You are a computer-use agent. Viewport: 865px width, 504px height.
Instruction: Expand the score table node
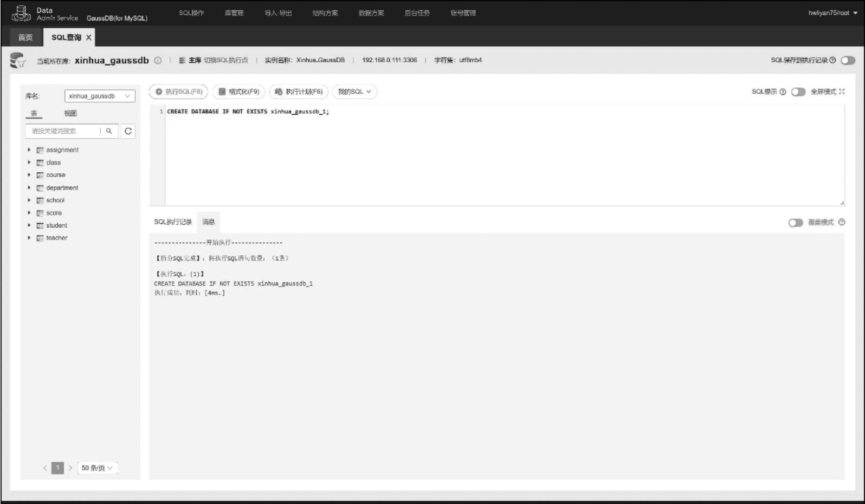tap(29, 212)
